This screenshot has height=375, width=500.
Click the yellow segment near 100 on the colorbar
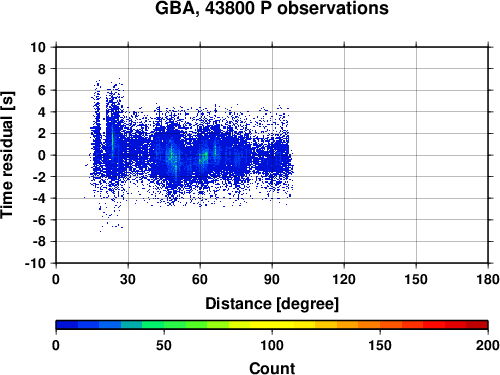pos(272,325)
